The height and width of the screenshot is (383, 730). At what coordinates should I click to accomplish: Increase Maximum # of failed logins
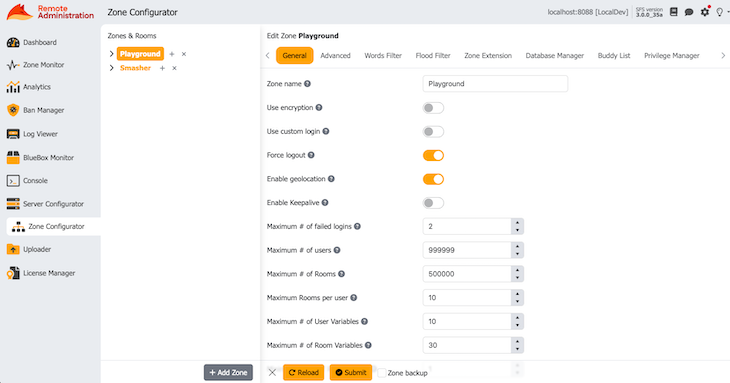coord(517,223)
